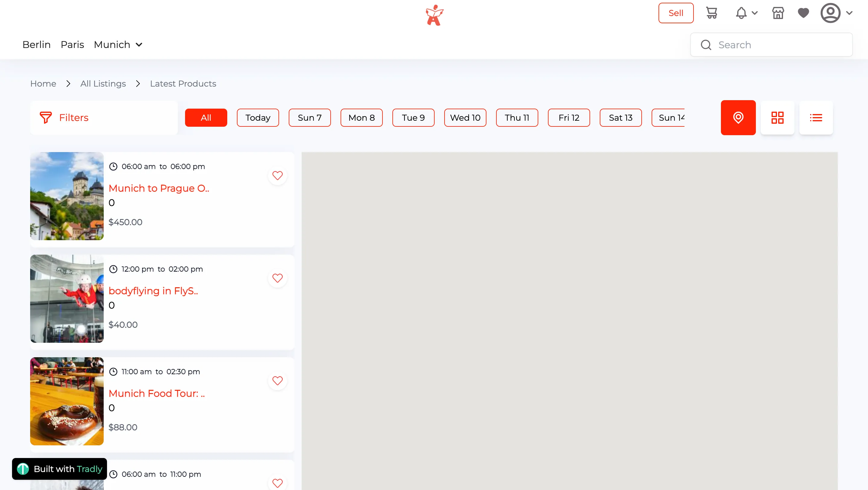Viewport: 868px width, 490px height.
Task: Open the shopping cart icon
Action: 711,13
